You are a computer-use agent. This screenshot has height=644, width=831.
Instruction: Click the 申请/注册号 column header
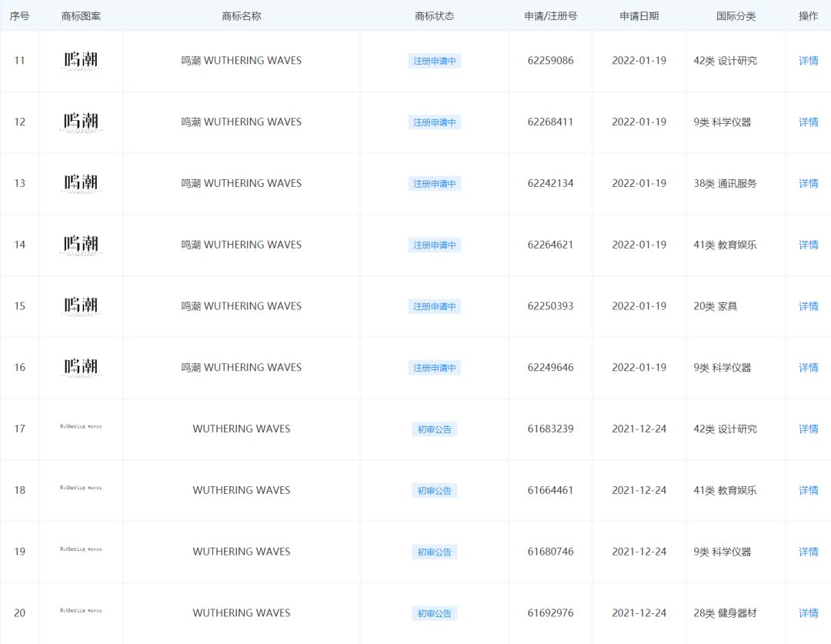pyautogui.click(x=550, y=16)
